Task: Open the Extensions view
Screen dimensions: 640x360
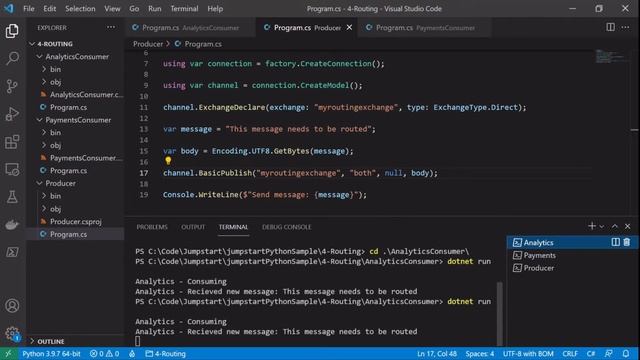Action: tap(12, 142)
